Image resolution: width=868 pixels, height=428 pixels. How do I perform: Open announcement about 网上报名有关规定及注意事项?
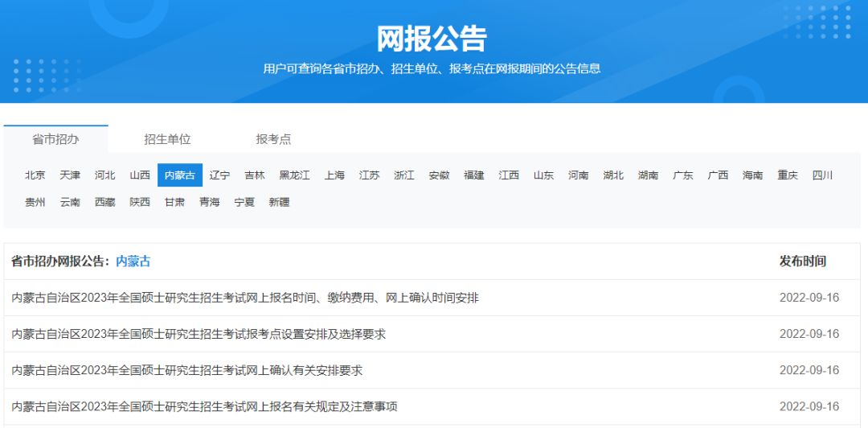[205, 406]
